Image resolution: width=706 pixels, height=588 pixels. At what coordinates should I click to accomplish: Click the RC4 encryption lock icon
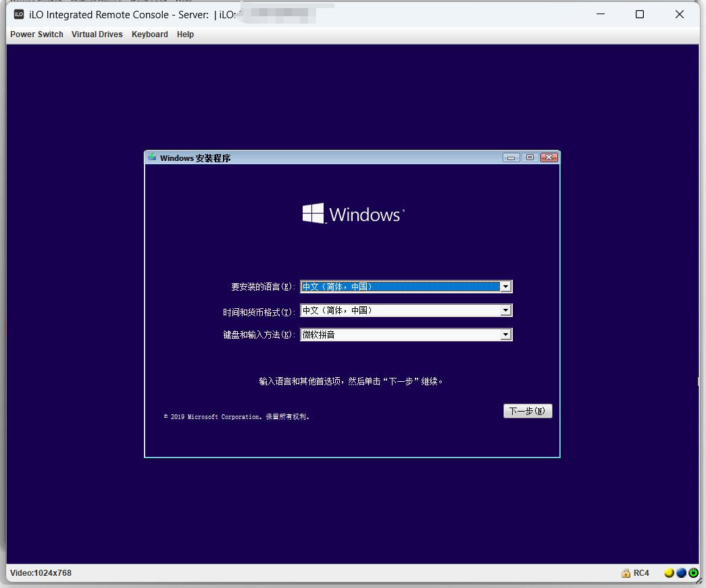[626, 573]
